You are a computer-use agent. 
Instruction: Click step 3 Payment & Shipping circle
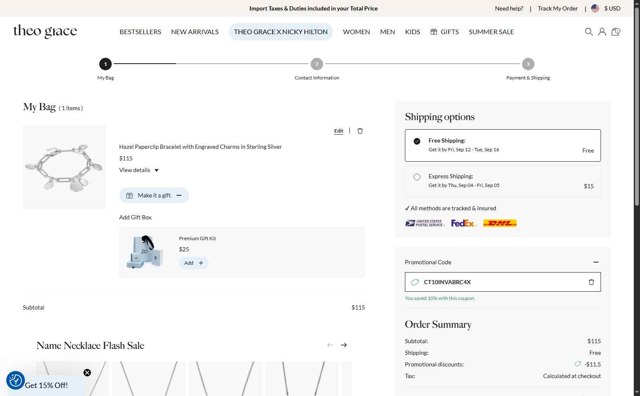pos(528,64)
